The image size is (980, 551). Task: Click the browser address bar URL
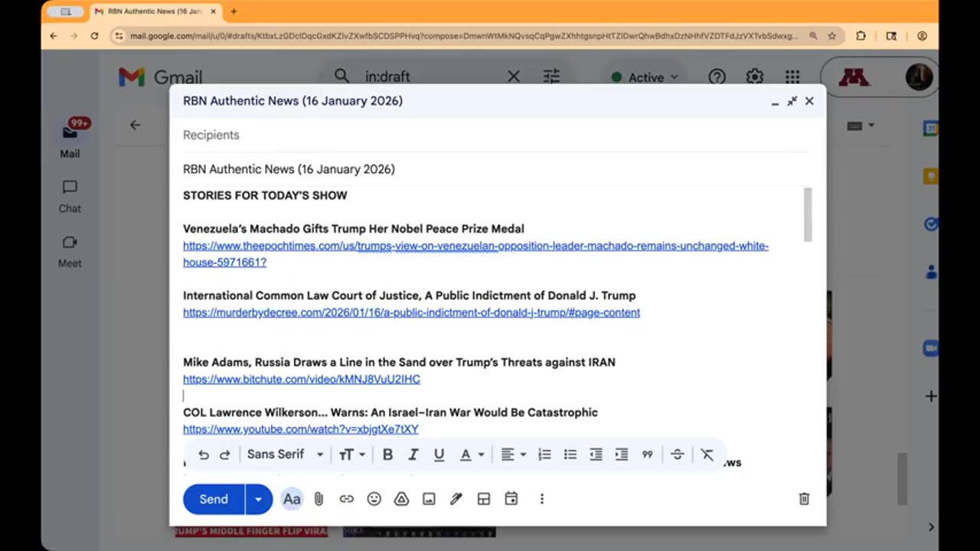(x=463, y=36)
